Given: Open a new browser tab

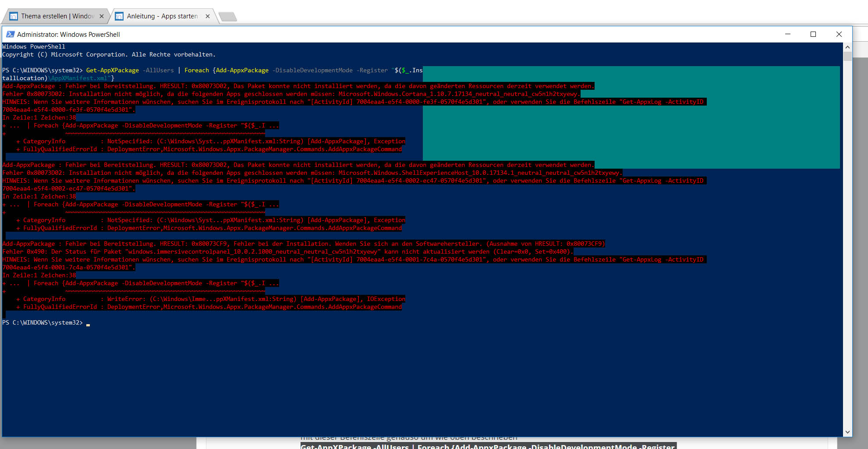Looking at the screenshot, I should pos(227,17).
